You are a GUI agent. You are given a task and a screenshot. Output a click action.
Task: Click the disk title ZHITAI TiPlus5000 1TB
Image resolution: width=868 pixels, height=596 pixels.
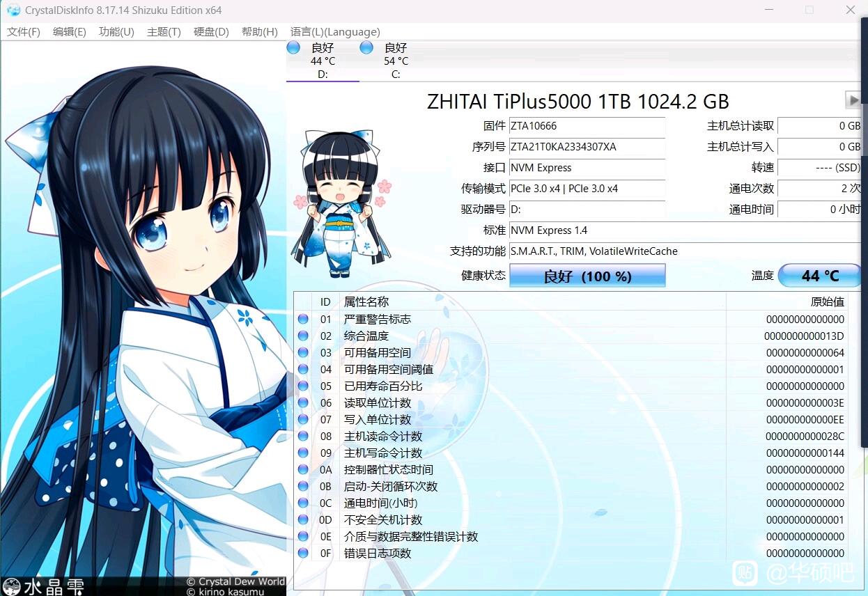[578, 102]
